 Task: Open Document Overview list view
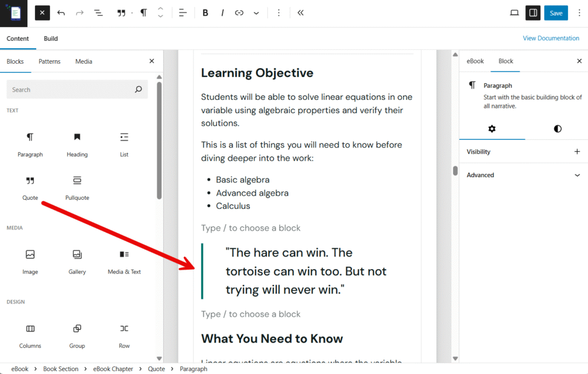pyautogui.click(x=98, y=13)
